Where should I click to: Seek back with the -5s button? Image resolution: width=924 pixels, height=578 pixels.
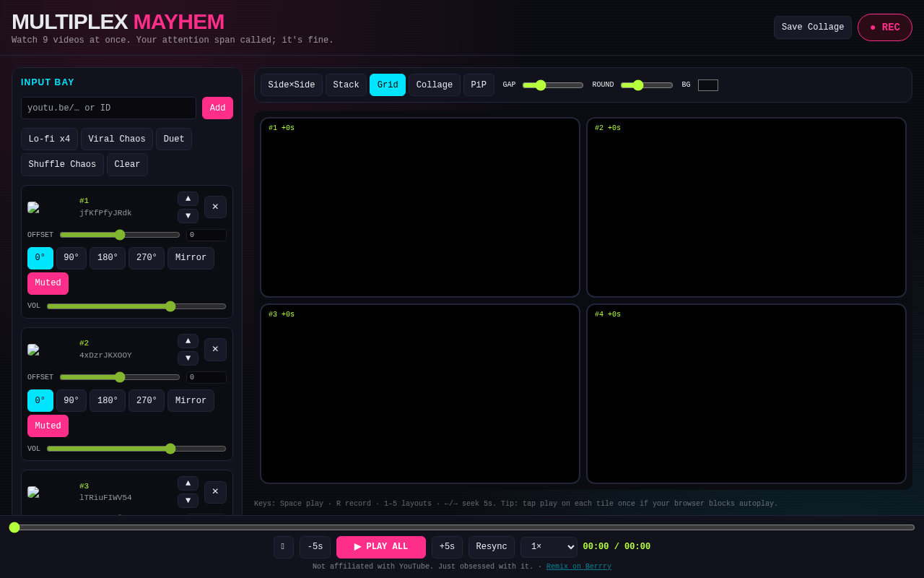[x=315, y=547]
